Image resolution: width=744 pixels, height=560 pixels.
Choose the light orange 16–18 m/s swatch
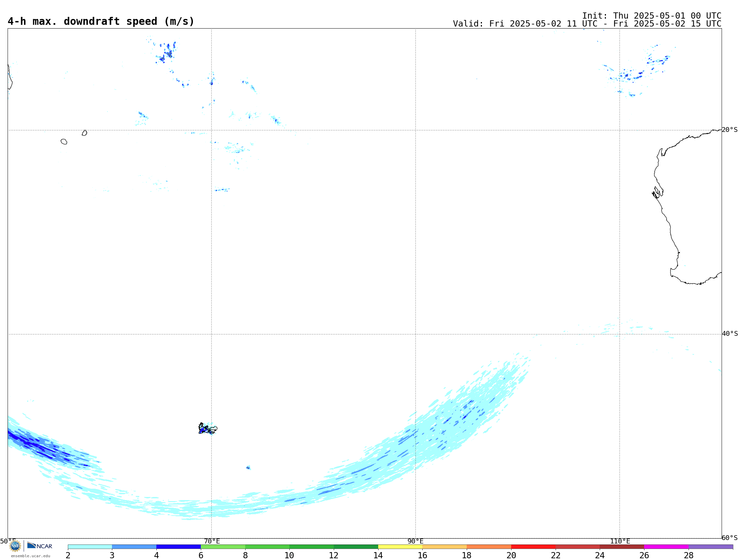[445, 547]
